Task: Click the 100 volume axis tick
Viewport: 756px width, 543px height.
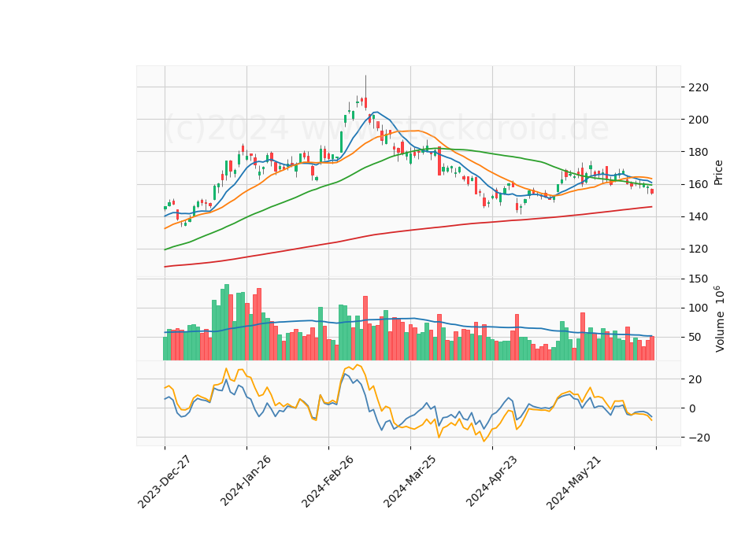Action: pos(699,308)
